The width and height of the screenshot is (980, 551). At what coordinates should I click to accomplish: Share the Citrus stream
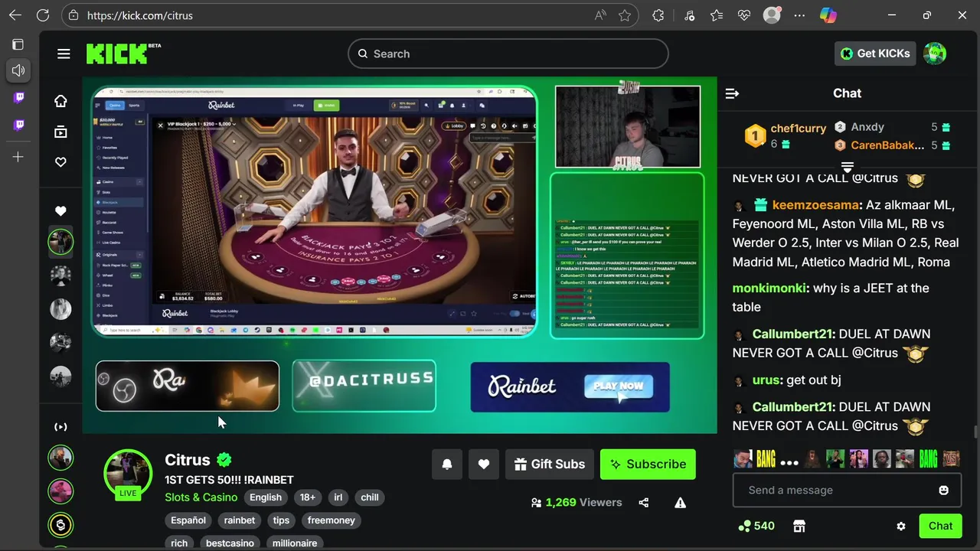pyautogui.click(x=643, y=503)
